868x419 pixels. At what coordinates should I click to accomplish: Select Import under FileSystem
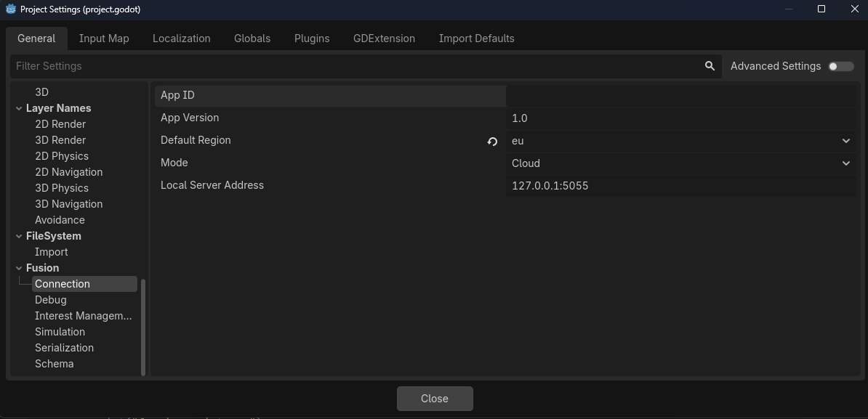tap(52, 252)
